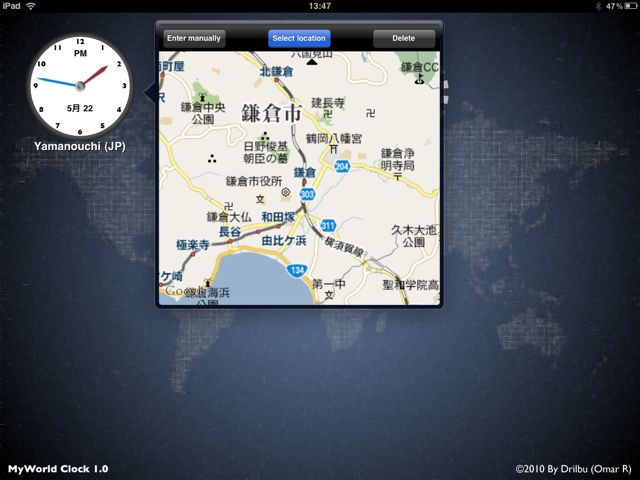Click the route 204 shield on map
The width and height of the screenshot is (640, 480).
pos(342,167)
